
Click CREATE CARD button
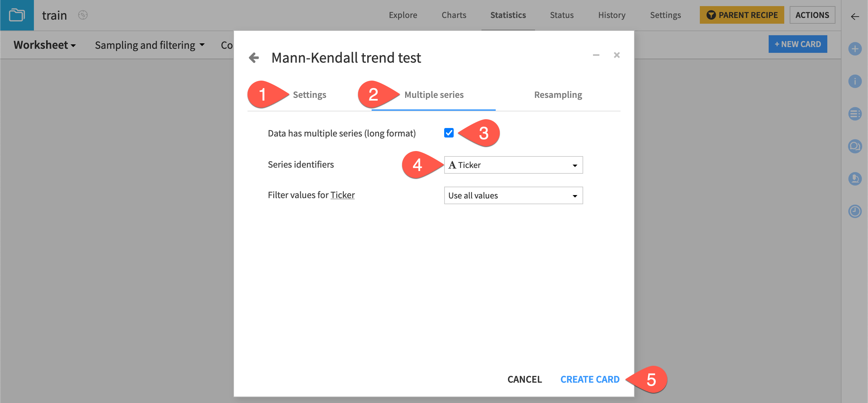point(590,379)
